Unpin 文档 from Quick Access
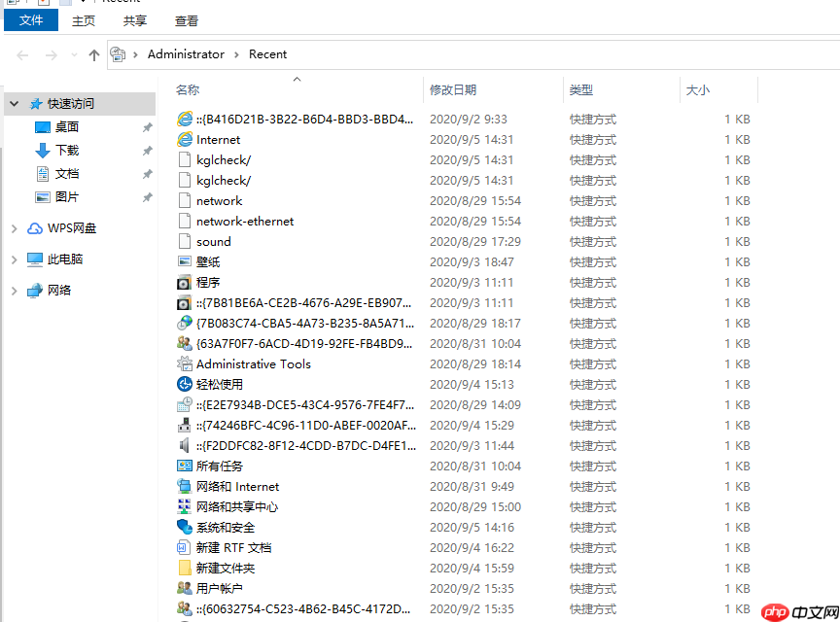 147,173
